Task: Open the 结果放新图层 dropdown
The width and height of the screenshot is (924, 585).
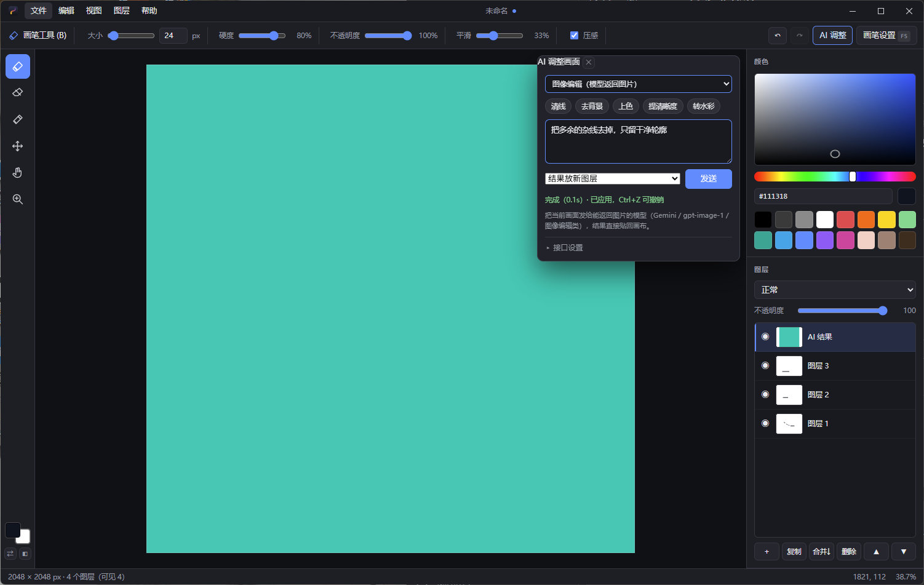Action: coord(613,178)
